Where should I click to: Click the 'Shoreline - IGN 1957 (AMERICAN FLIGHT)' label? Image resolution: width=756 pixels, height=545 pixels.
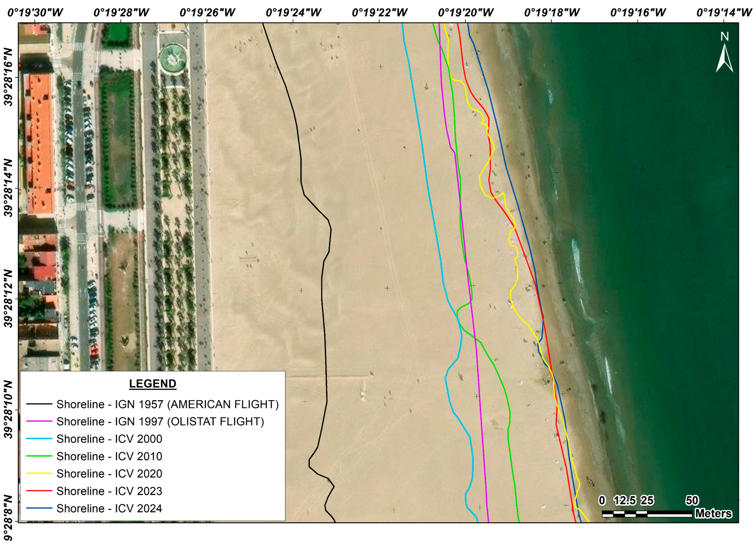(167, 404)
